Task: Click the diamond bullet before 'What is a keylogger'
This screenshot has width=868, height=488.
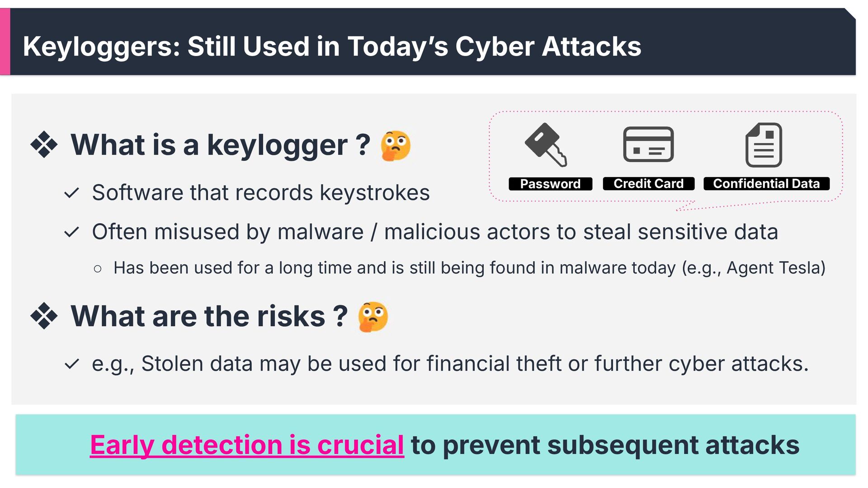Action: coord(44,145)
